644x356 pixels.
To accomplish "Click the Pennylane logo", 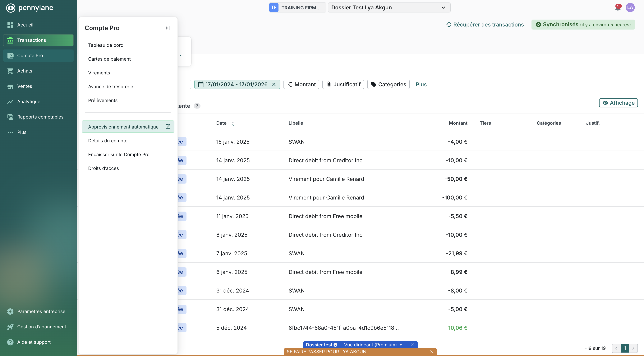I will [x=30, y=8].
